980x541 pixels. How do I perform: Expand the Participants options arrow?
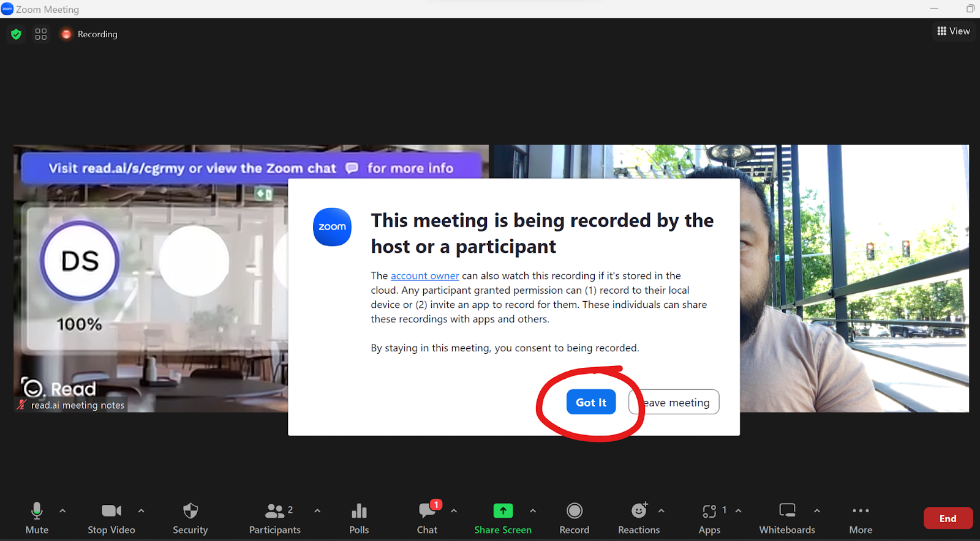click(317, 510)
